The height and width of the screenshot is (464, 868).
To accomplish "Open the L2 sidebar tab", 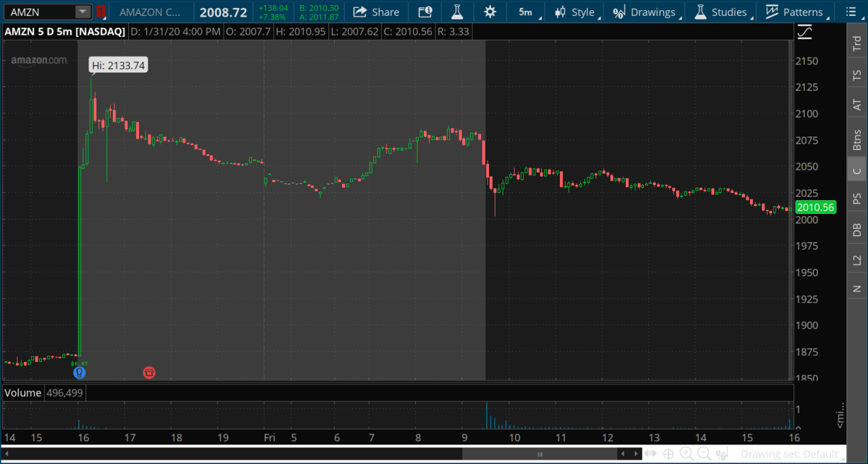I will (857, 259).
